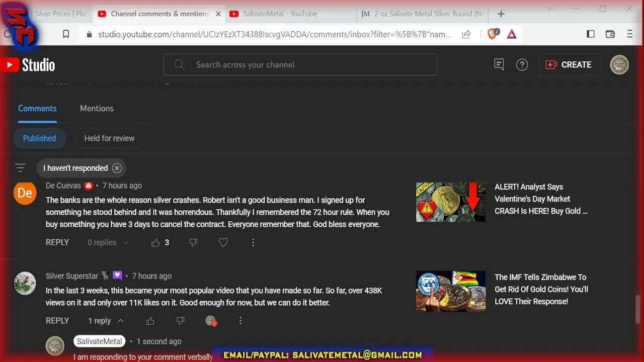The width and height of the screenshot is (644, 362).
Task: Open the Brave wallet icon
Action: click(610, 34)
